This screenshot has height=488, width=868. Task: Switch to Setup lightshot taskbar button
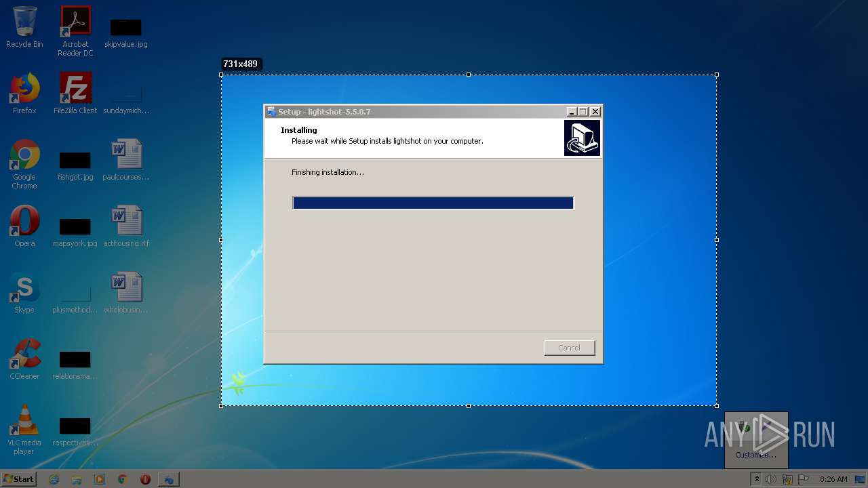coord(168,479)
